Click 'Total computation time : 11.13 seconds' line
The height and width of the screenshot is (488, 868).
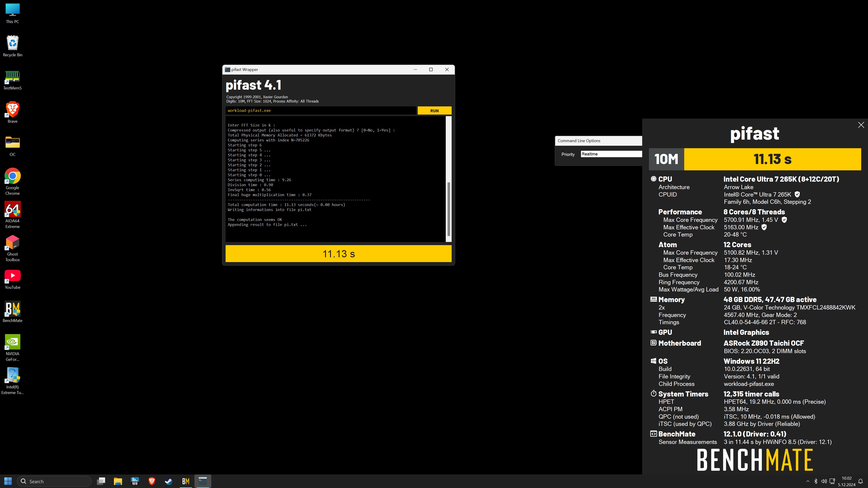(x=286, y=205)
